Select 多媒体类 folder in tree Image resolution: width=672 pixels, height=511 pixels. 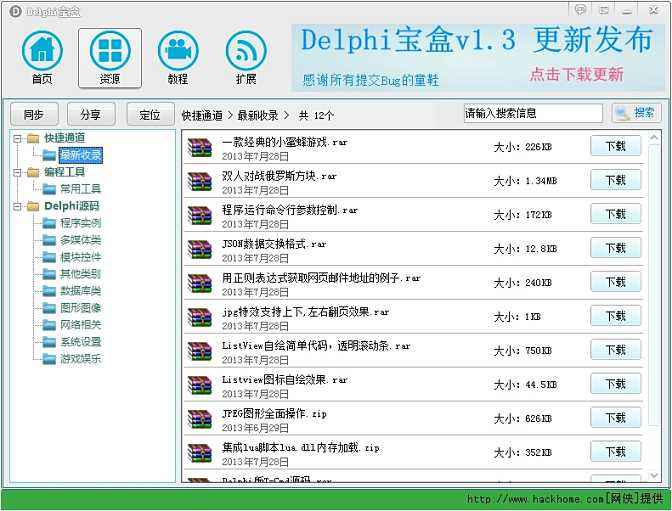(x=81, y=240)
